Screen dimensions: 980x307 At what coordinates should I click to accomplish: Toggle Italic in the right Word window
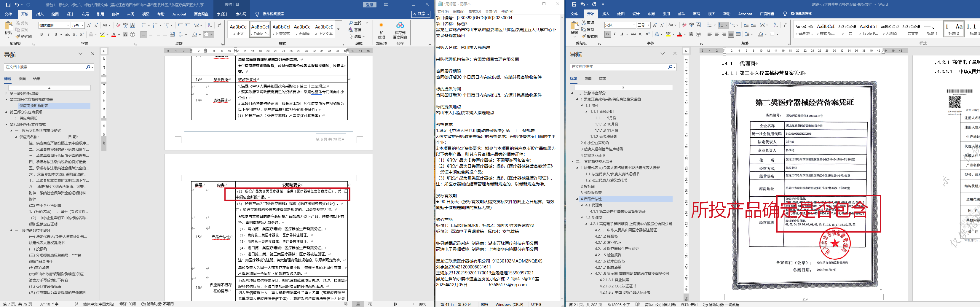[615, 34]
